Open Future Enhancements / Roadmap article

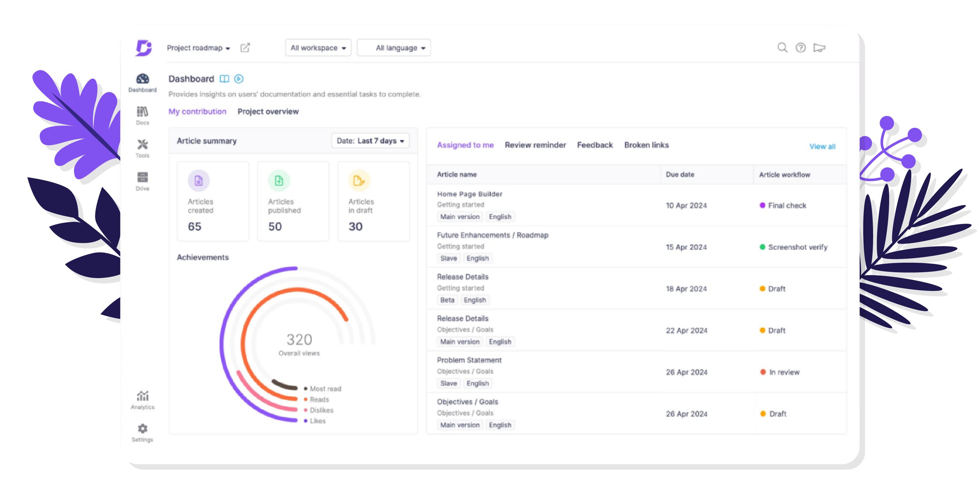[492, 235]
